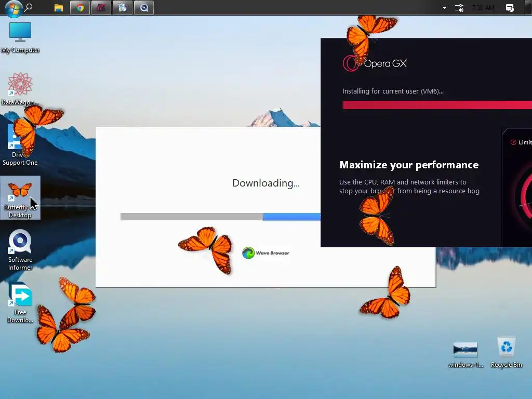Click the Downloading... status text
This screenshot has width=532, height=399.
(266, 183)
